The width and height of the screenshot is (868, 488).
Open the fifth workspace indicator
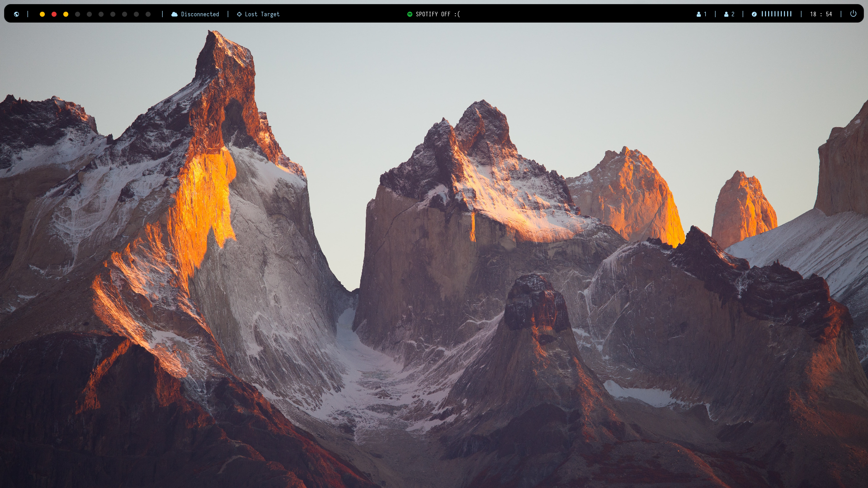[x=90, y=14]
